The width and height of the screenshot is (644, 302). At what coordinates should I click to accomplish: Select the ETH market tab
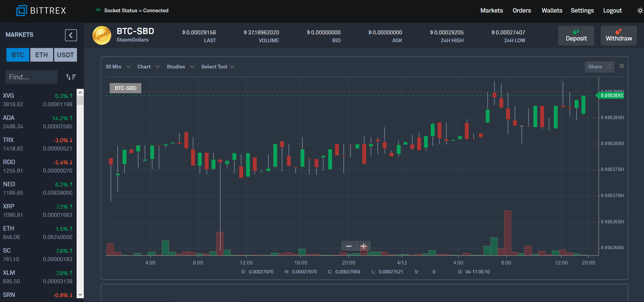click(x=42, y=55)
